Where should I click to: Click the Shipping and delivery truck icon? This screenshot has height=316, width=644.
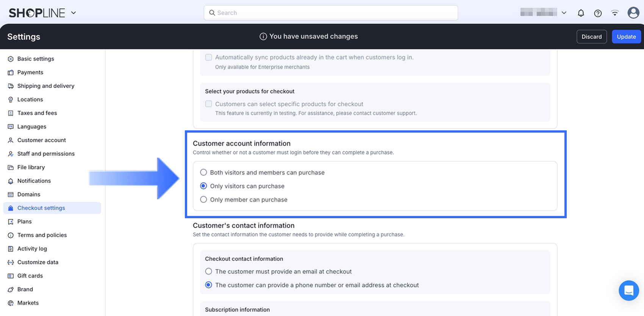tap(11, 86)
